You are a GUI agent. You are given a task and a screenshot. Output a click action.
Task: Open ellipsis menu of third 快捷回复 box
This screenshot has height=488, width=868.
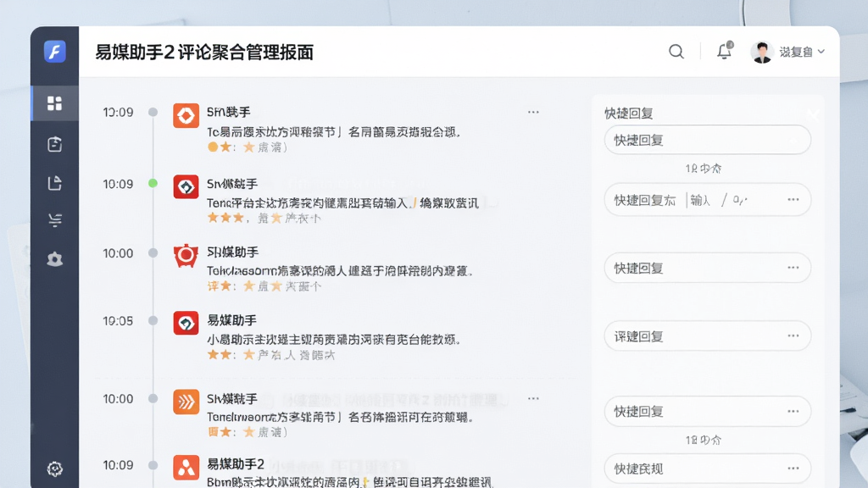tap(793, 267)
